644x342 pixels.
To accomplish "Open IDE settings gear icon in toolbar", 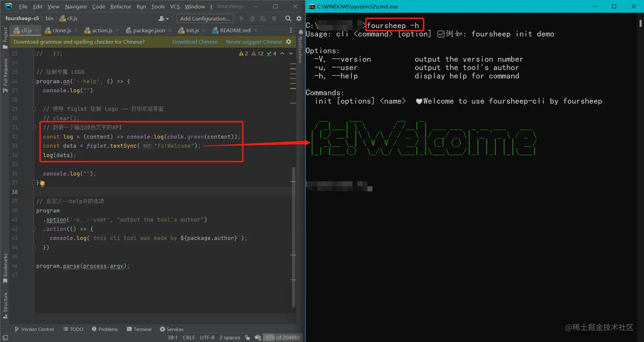I will 298,18.
